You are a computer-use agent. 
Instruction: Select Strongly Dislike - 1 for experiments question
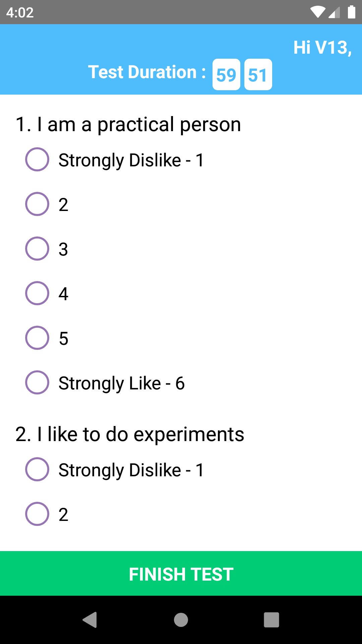coord(37,470)
